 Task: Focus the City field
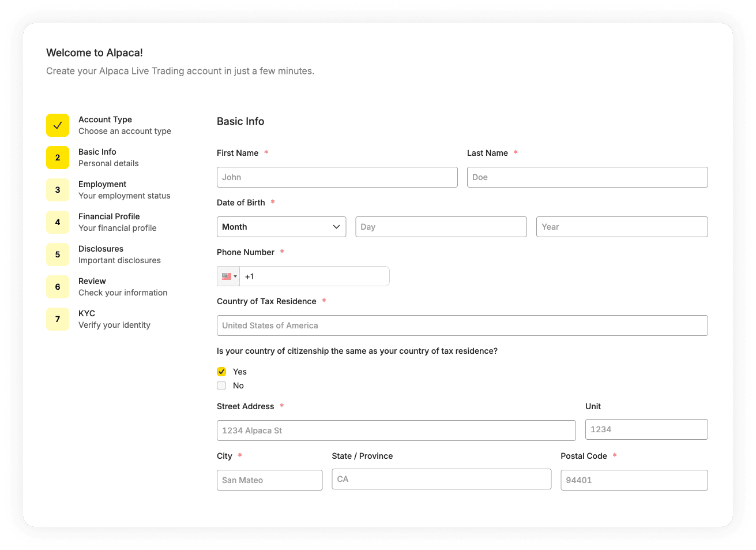[270, 480]
